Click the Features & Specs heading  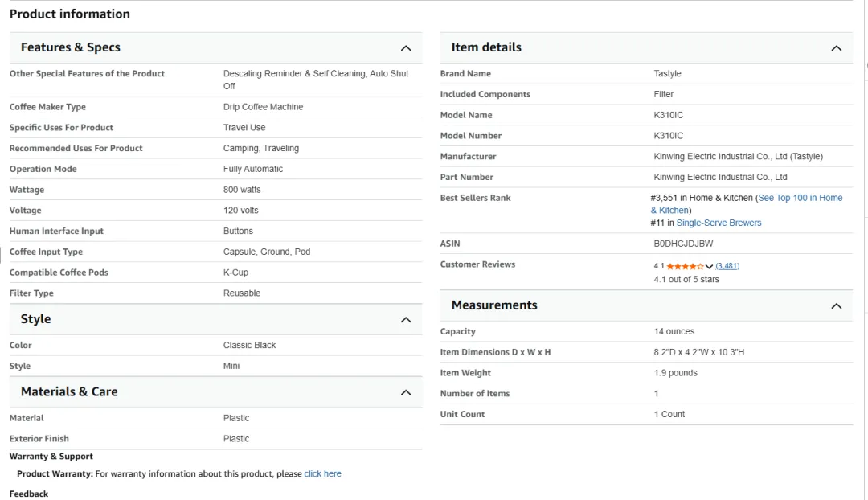click(x=70, y=47)
